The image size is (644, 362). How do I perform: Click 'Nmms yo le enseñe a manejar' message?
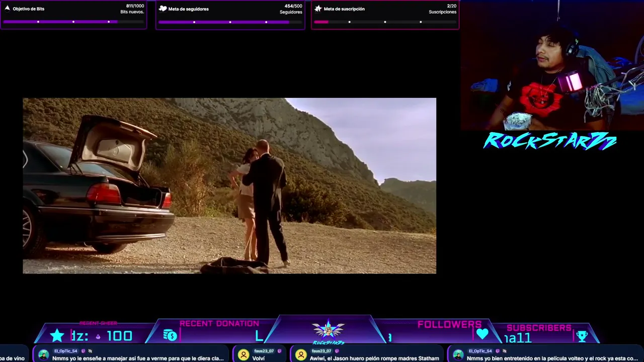pos(138,358)
